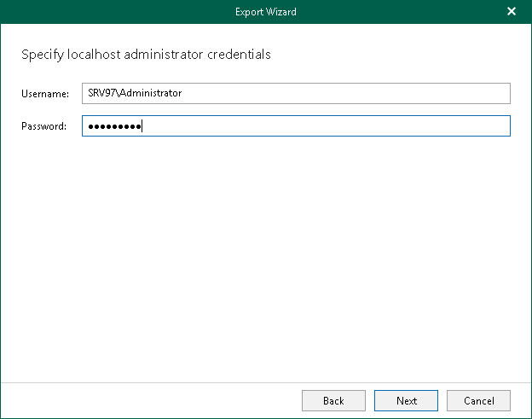The width and height of the screenshot is (532, 419).
Task: Place cursor in empty right part of Username field
Action: click(x=384, y=93)
